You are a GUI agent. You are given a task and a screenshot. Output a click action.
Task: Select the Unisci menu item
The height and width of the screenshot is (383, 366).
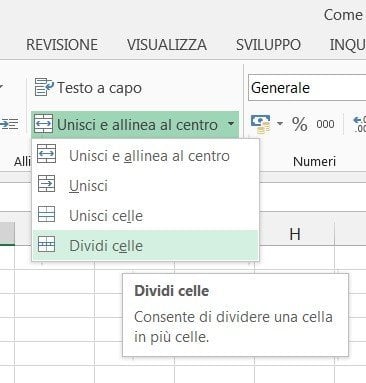pos(145,185)
